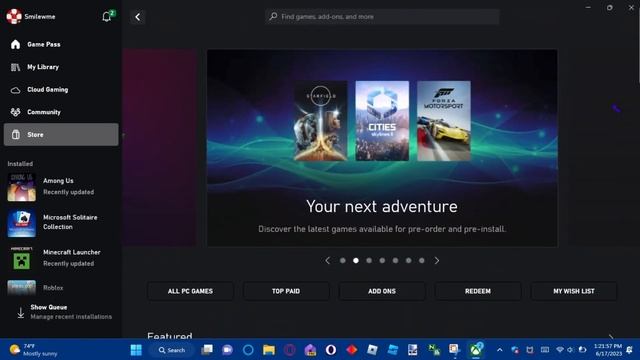Open the Windows Start menu
This screenshot has width=640, height=360.
(136, 350)
